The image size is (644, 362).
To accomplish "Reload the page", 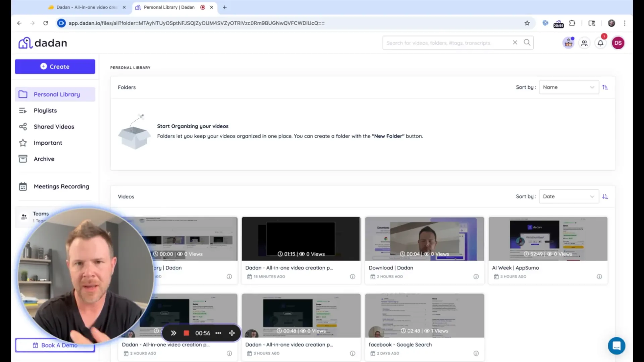I will click(46, 23).
